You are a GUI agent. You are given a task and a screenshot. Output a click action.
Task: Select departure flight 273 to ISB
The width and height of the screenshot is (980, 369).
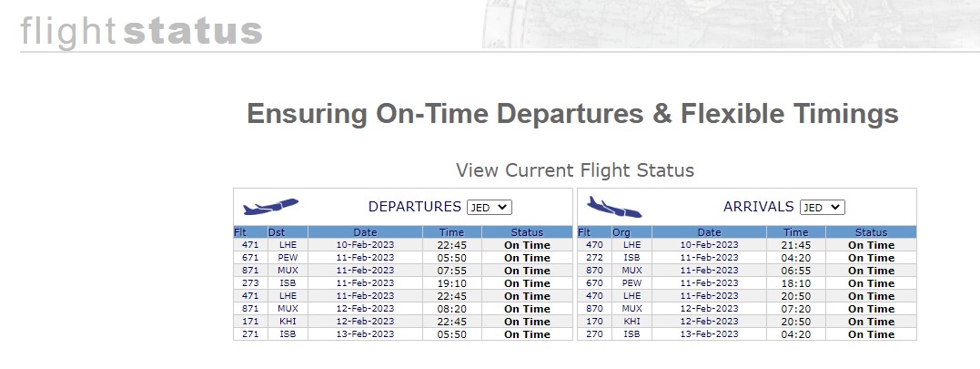[x=403, y=283]
